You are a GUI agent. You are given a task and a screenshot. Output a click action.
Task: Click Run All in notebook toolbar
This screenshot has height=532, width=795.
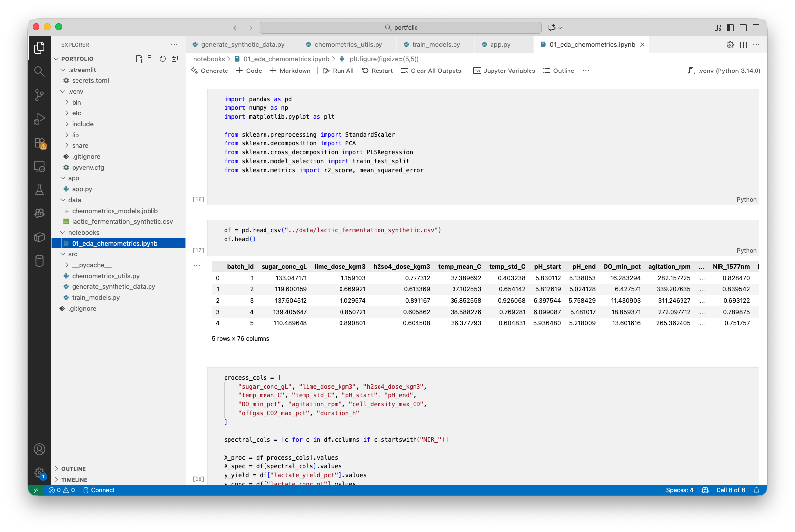coord(339,71)
